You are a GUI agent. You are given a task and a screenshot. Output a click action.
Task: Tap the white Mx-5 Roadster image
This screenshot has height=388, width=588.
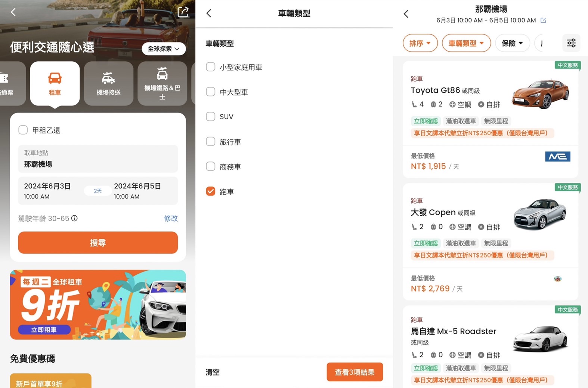click(x=541, y=339)
